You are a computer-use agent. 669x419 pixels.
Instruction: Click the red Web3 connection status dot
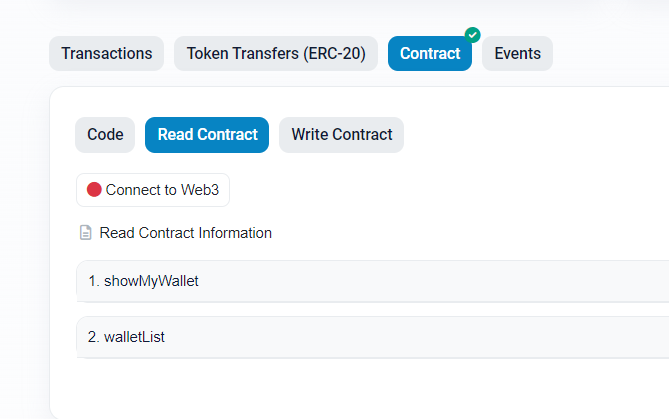pos(94,189)
